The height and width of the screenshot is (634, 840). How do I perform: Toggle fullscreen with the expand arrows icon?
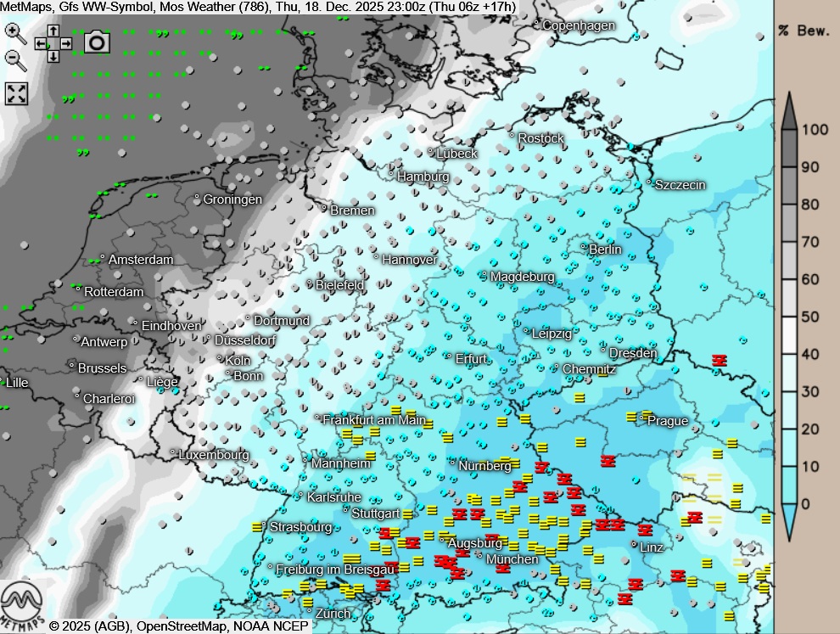point(17,93)
